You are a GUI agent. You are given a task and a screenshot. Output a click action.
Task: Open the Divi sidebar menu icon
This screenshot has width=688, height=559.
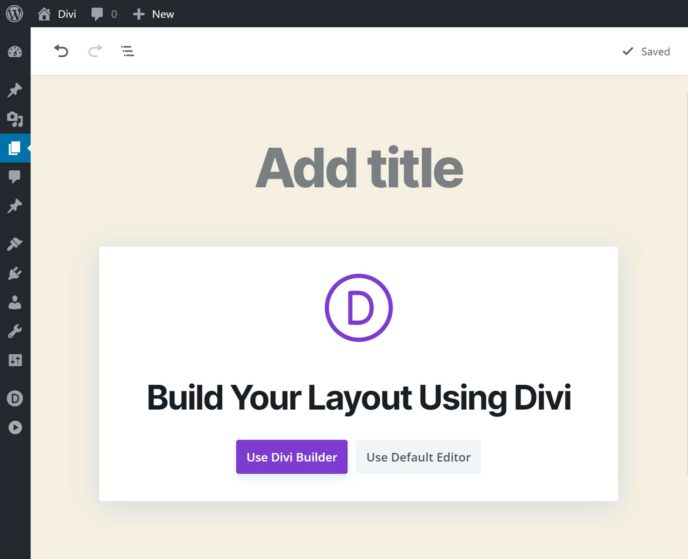click(x=15, y=398)
